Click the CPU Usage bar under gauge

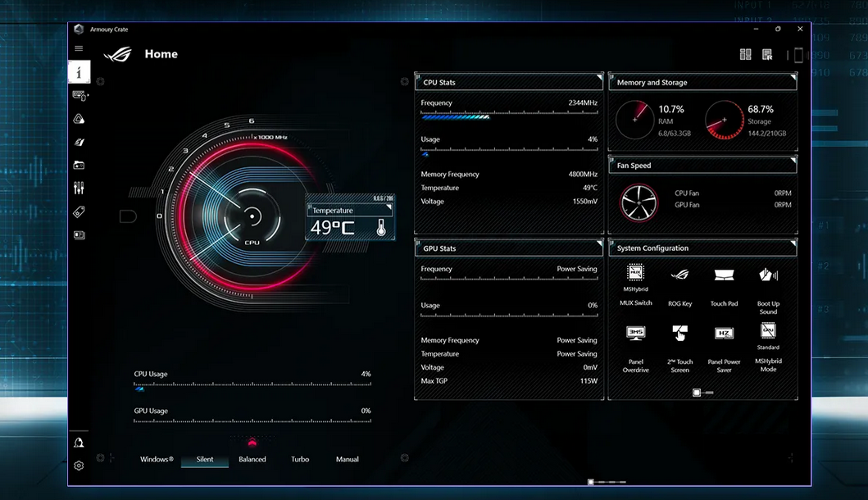click(252, 386)
